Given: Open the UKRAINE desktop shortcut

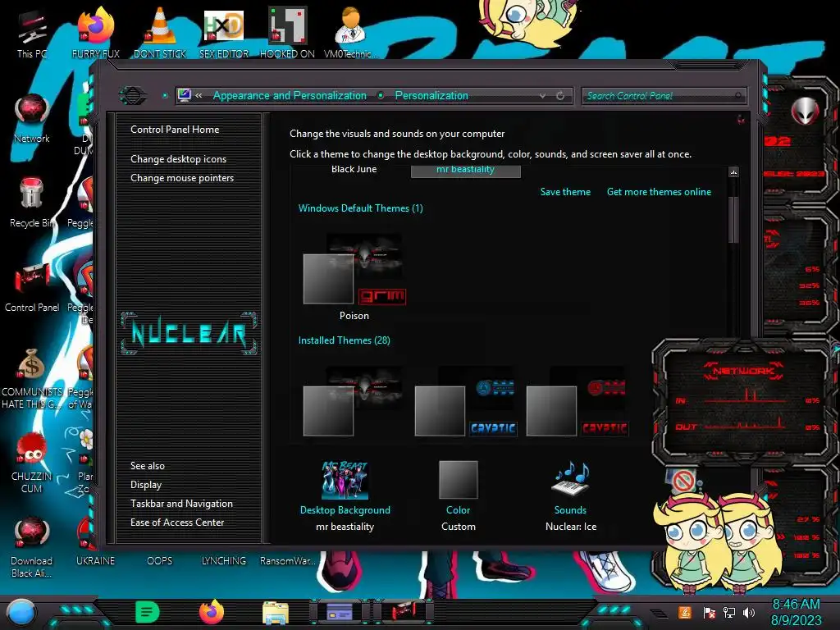Looking at the screenshot, I should [95, 561].
